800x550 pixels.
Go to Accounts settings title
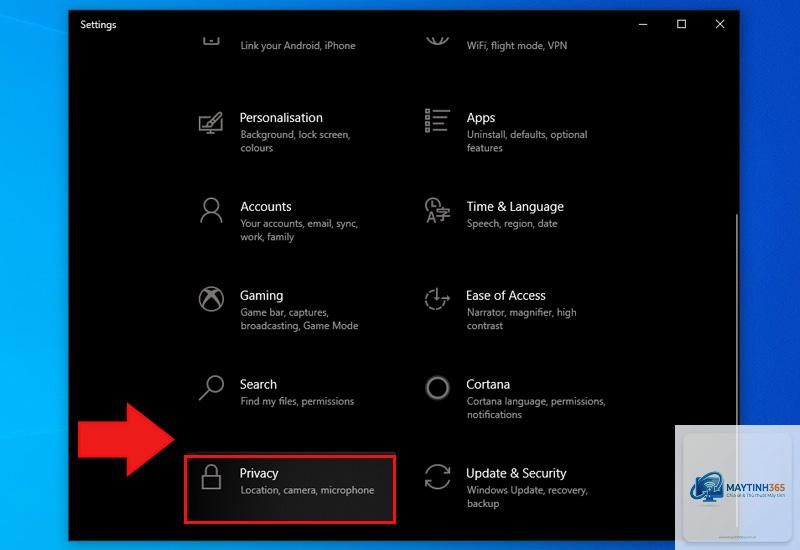coord(266,207)
